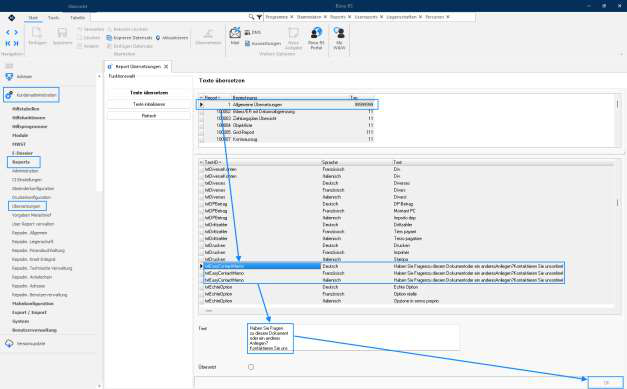The height and width of the screenshot is (389, 627).
Task: Close the Report Übersetzungen tab
Action: tap(166, 66)
